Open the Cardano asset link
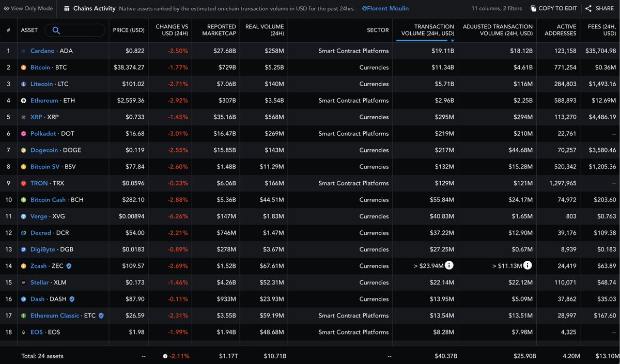 (x=42, y=51)
